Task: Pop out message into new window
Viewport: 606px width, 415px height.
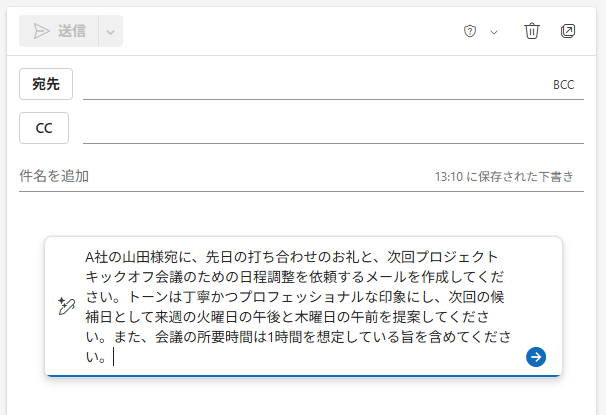Action: 568,31
